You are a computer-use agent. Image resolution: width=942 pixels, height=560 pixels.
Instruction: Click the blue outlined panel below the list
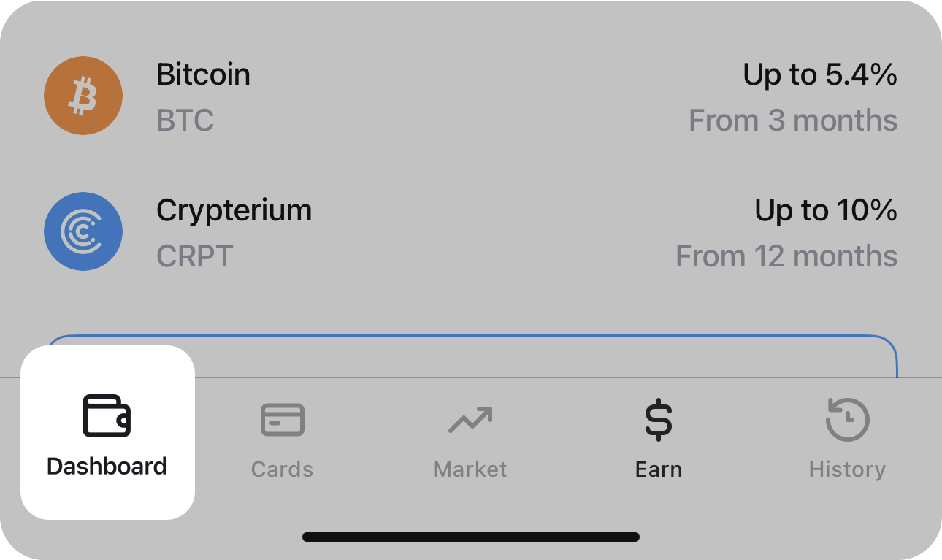(x=511, y=358)
